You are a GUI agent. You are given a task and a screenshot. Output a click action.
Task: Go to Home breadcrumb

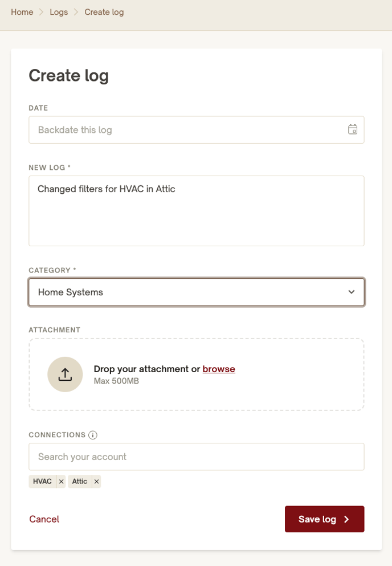coord(22,12)
